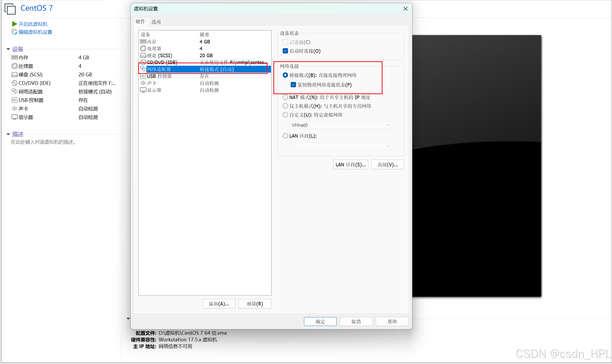Choose the host-only mode radio option
The height and width of the screenshot is (364, 612).
285,106
